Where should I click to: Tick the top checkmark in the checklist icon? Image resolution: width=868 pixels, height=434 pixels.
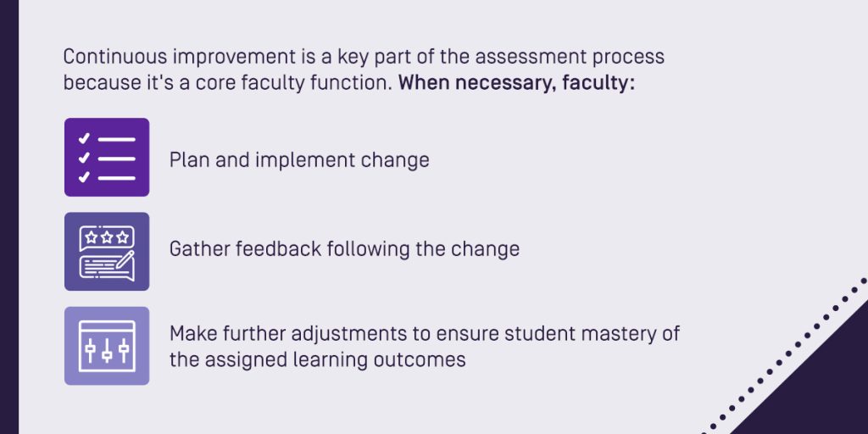pyautogui.click(x=84, y=138)
